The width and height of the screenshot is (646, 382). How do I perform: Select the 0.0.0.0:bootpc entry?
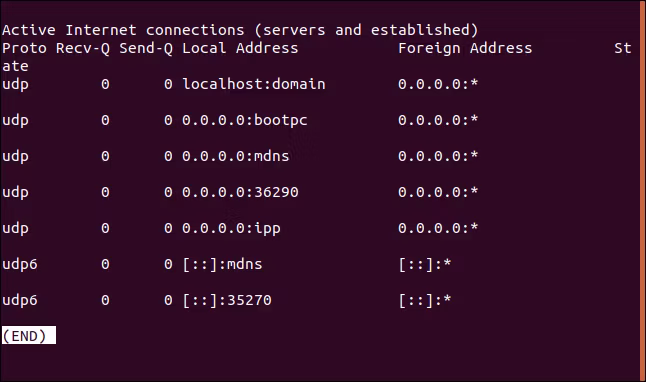[x=245, y=120]
